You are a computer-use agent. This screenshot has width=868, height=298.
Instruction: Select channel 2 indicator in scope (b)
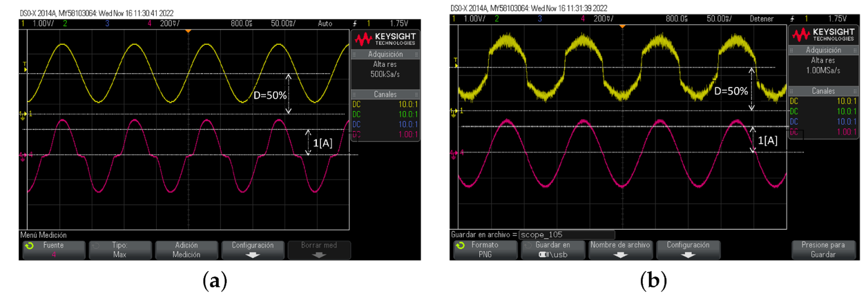[x=496, y=18]
